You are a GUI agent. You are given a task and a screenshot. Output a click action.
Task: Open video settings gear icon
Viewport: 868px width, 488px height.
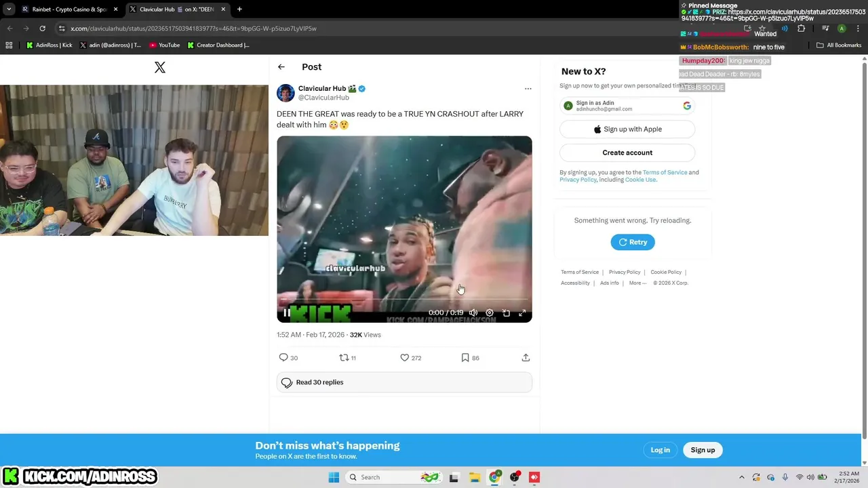490,313
